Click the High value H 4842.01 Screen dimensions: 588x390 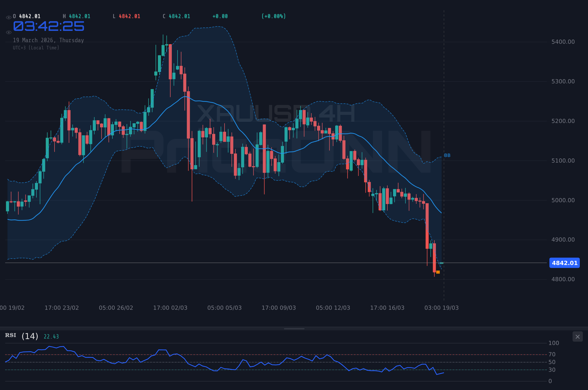tap(79, 16)
